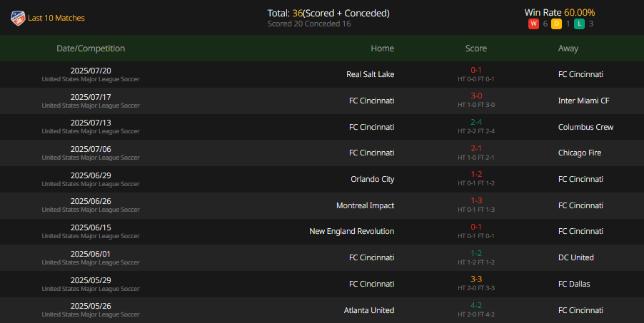Open the Real Salt Lake team link
Image resolution: width=644 pixels, height=323 pixels.
tap(370, 74)
